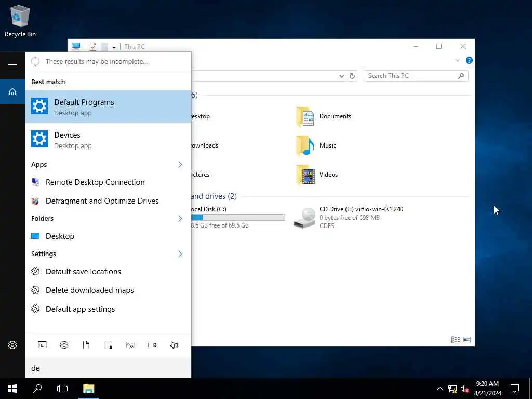Open the Desktop folder result
This screenshot has height=399, width=532.
point(108,236)
